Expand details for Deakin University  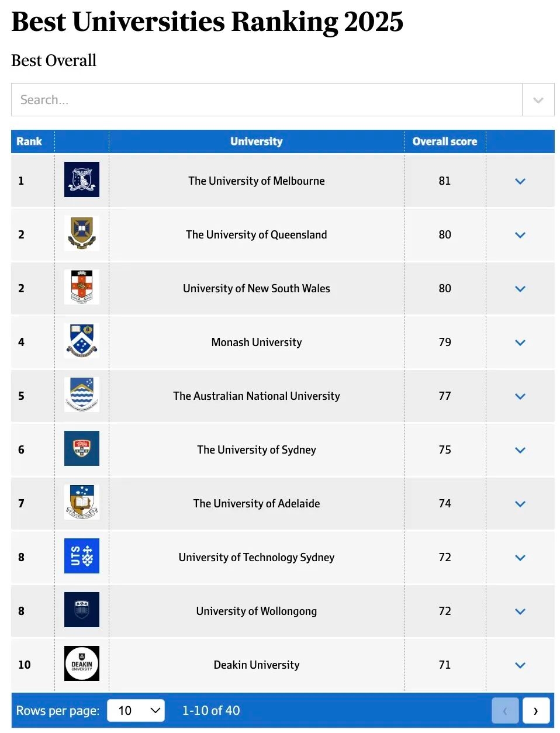pos(520,665)
